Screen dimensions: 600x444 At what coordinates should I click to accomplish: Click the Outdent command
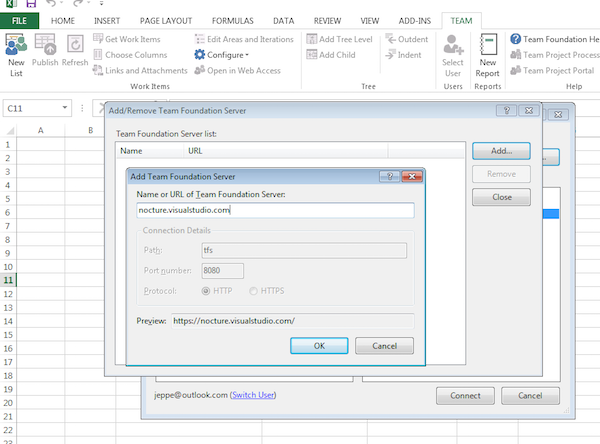406,39
